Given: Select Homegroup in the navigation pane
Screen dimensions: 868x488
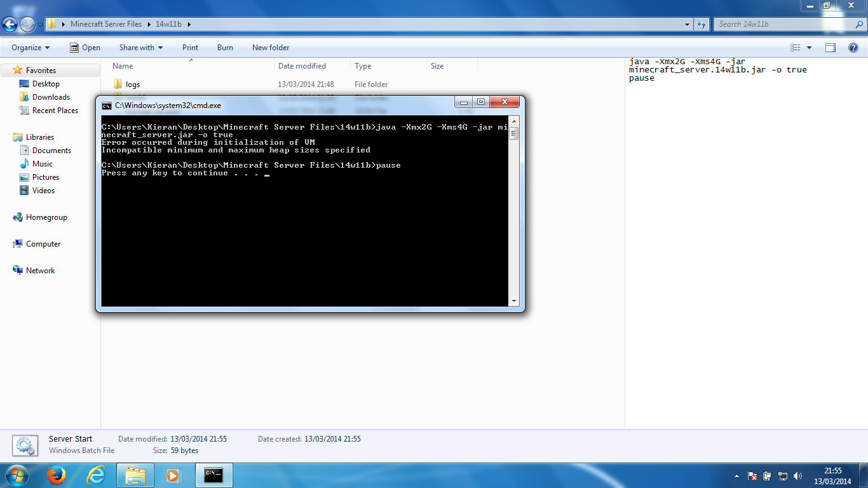Looking at the screenshot, I should point(46,217).
